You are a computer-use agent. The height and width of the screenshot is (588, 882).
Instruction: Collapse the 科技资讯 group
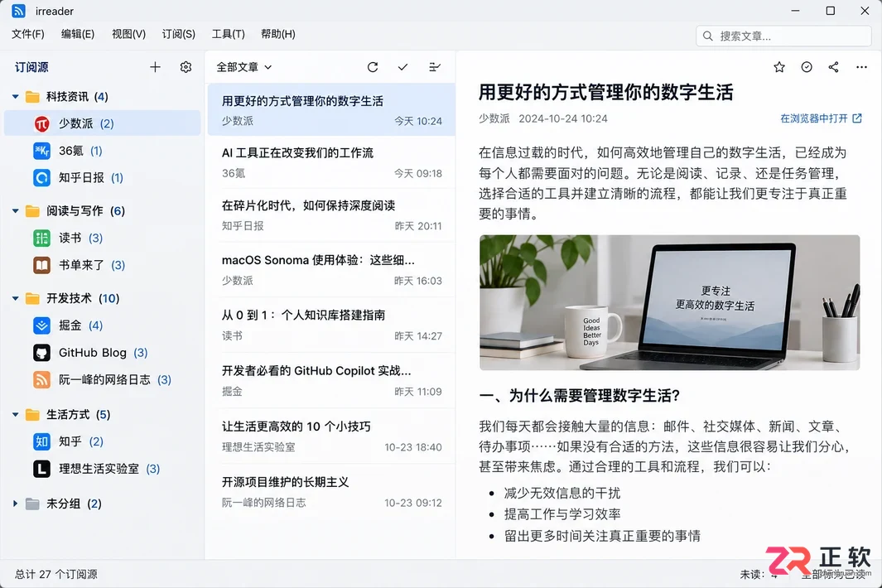point(15,97)
